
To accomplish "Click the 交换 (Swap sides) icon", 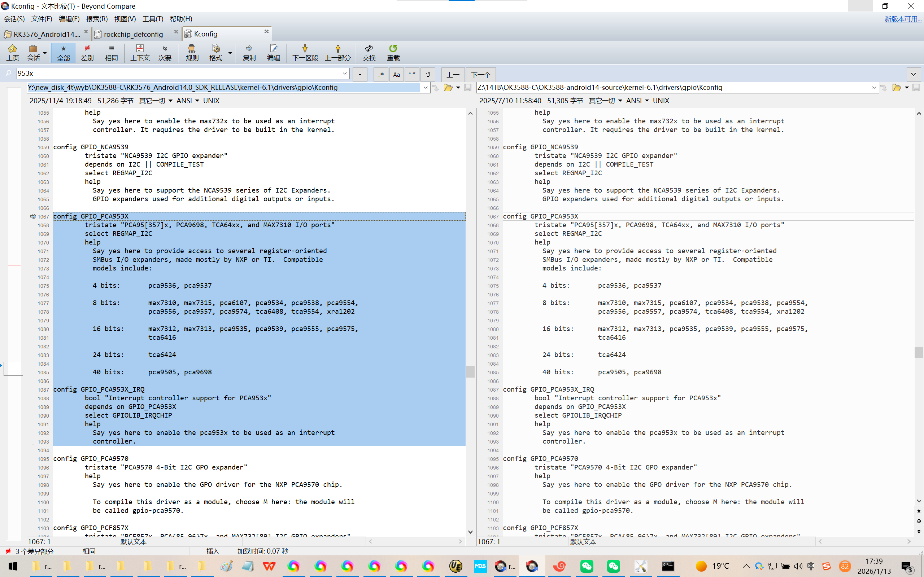I will click(369, 53).
